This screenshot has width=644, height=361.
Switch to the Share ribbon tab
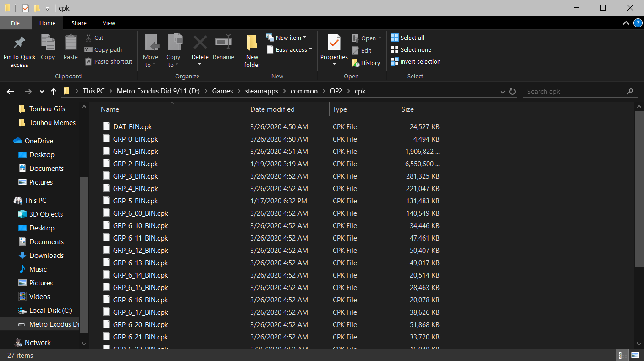(79, 23)
